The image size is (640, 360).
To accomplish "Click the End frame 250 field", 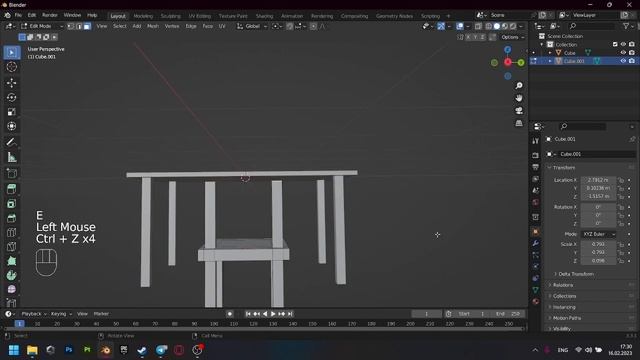I will [508, 314].
